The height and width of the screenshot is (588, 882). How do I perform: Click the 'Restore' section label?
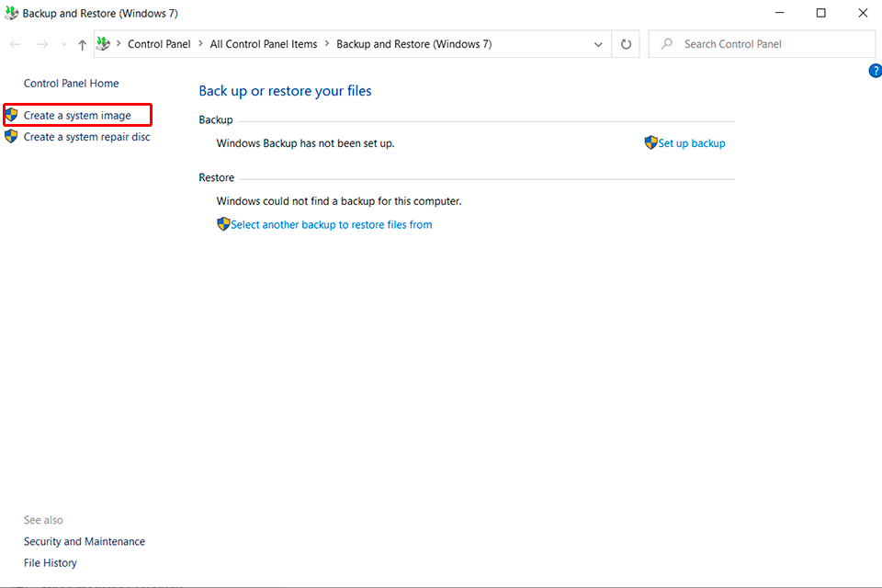(x=216, y=177)
